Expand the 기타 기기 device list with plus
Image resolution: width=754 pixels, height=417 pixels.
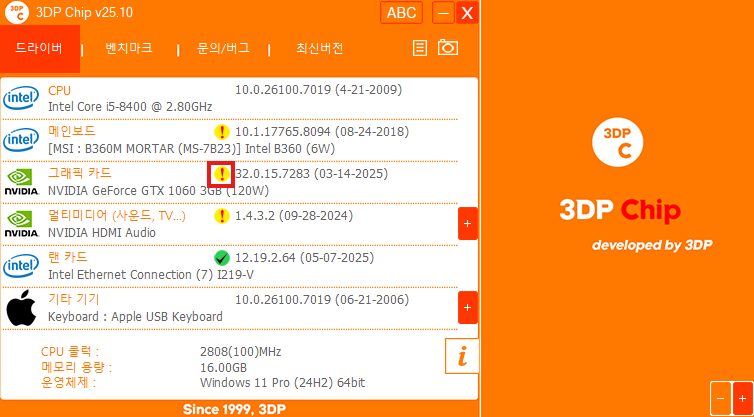coord(468,307)
